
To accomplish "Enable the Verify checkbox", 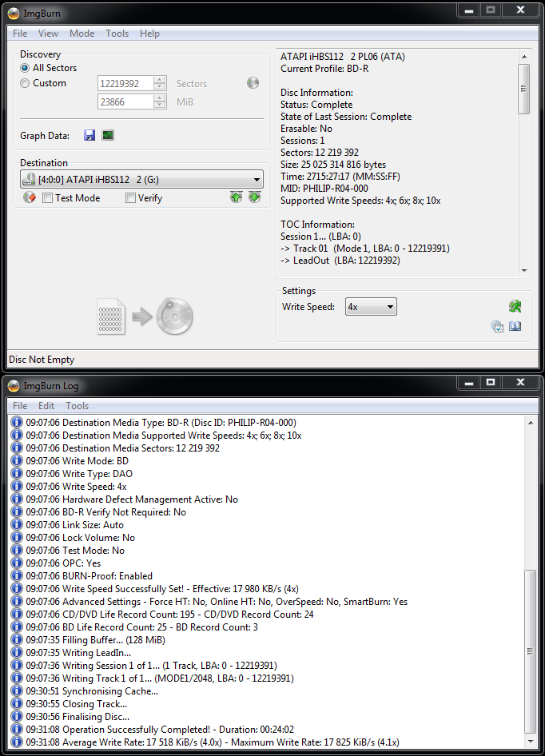I will click(130, 197).
